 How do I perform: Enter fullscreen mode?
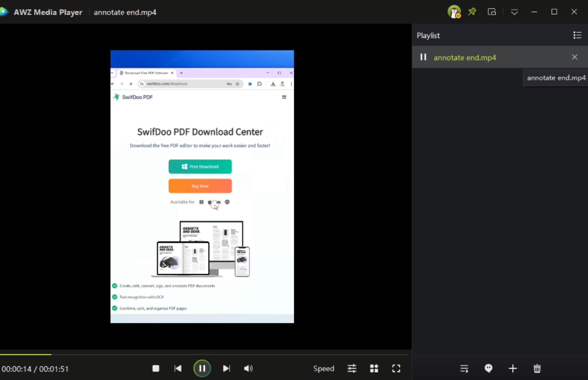click(396, 368)
